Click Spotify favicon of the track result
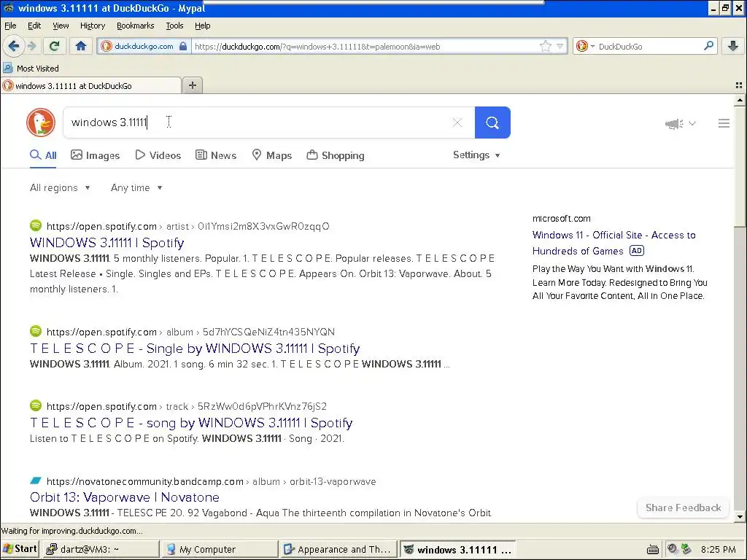Image resolution: width=747 pixels, height=560 pixels. point(36,405)
